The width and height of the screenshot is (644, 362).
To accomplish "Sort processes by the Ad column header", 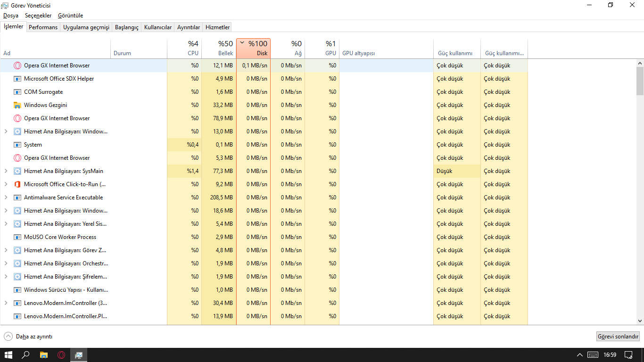I will 56,49.
